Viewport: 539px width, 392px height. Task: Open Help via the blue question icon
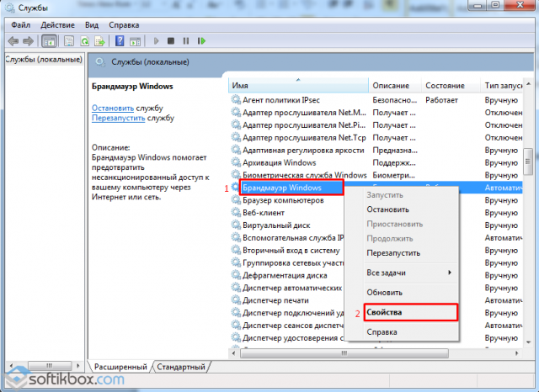(120, 41)
